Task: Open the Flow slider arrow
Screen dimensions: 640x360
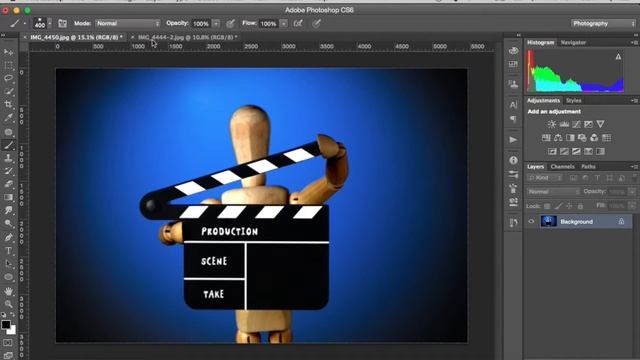Action: [x=284, y=24]
